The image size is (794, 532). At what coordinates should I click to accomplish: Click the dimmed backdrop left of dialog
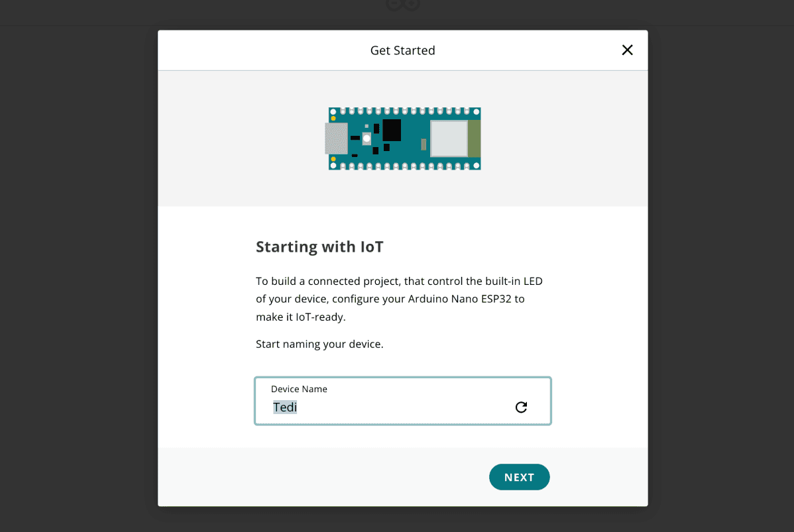78,265
